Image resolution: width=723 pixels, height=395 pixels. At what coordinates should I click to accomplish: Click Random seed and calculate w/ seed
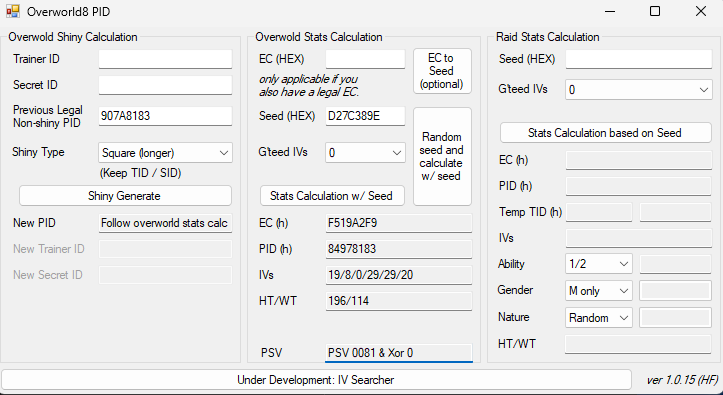(x=442, y=156)
